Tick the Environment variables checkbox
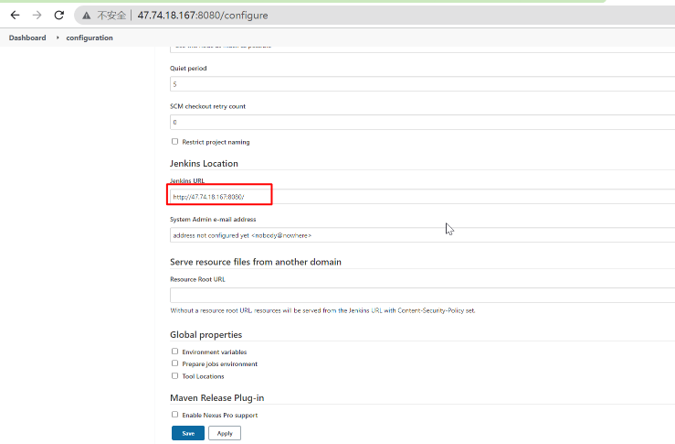Viewport: 675px width, 444px height. click(x=175, y=352)
